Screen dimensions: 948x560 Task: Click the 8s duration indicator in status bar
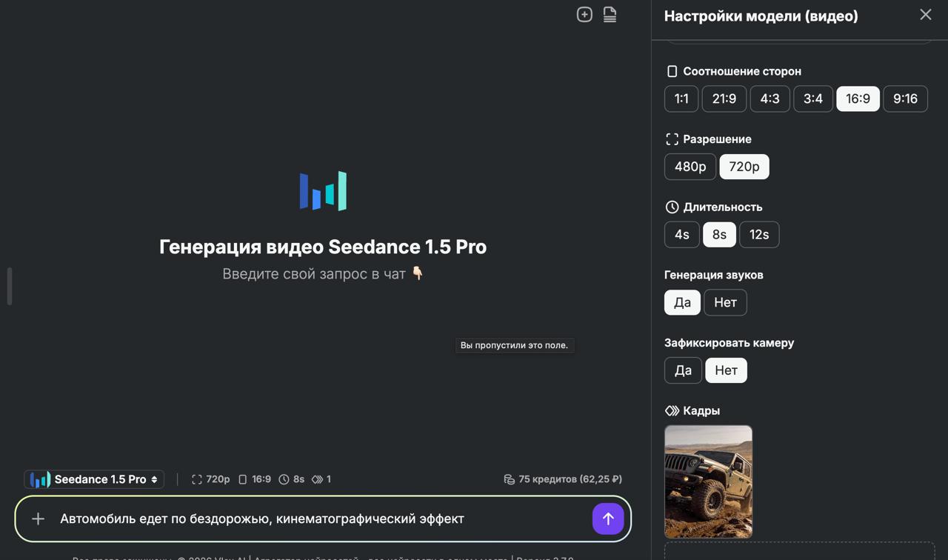click(292, 479)
